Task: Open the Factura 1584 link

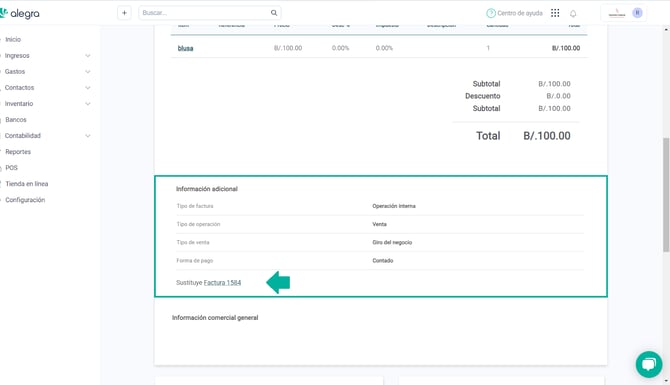Action: tap(222, 282)
